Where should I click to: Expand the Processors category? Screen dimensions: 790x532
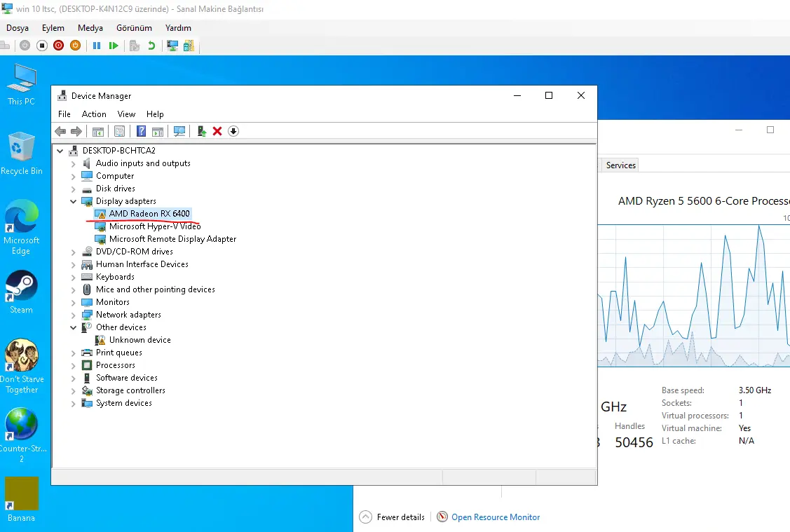point(74,365)
